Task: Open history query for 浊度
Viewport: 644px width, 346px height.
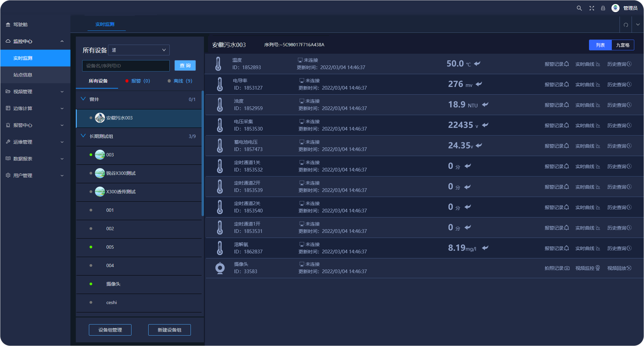Action: point(619,105)
